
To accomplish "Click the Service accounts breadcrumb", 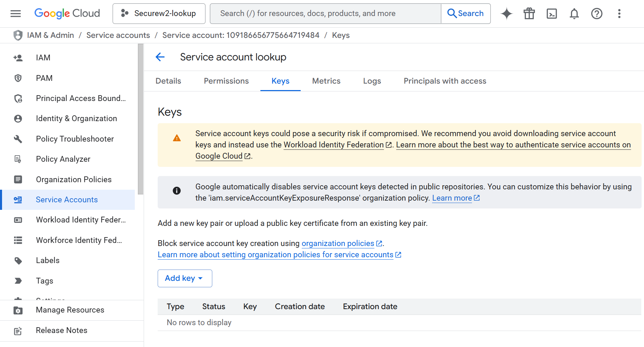I will point(118,35).
